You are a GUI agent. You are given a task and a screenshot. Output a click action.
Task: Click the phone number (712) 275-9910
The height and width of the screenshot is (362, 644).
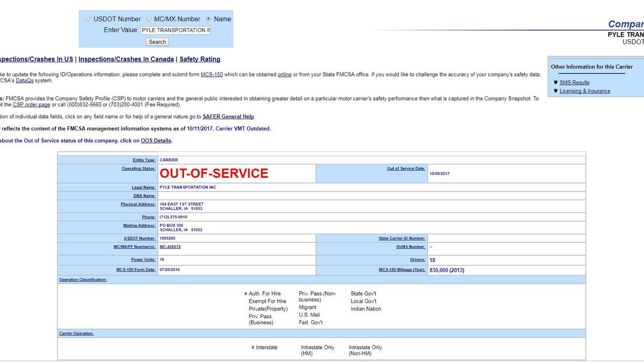(x=173, y=217)
